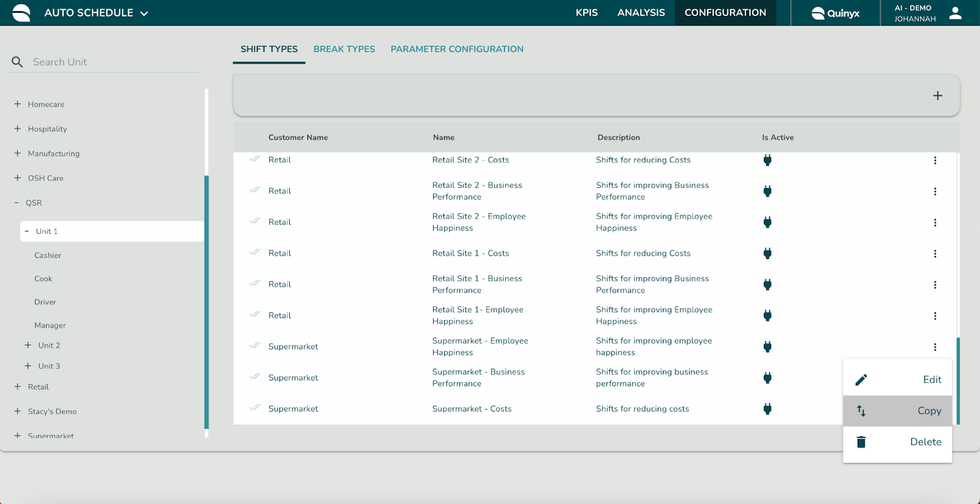Toggle active plug for Retail Site 1 - Costs
This screenshot has height=504, width=980.
click(767, 254)
